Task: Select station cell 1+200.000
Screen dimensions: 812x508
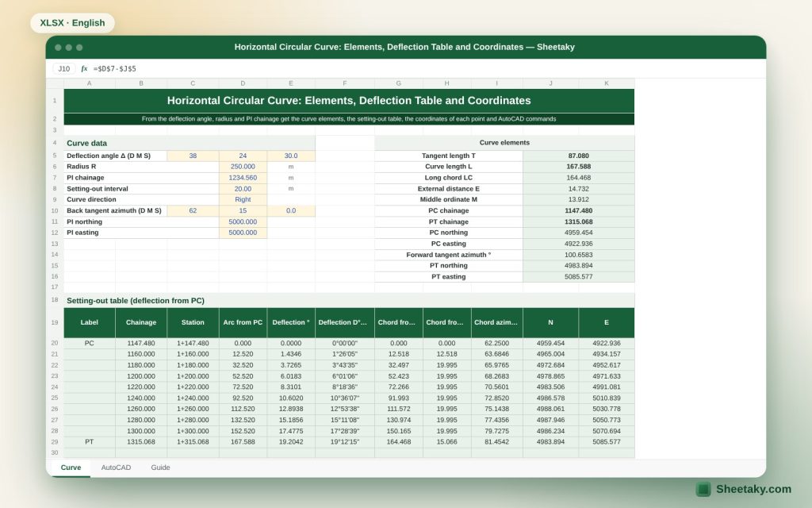Action: coord(193,376)
